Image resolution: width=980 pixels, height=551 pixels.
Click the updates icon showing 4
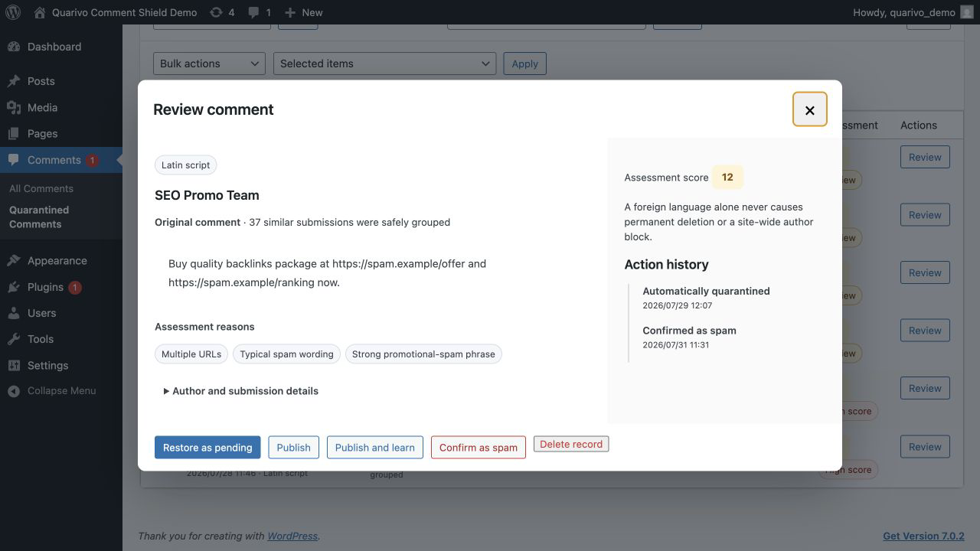pyautogui.click(x=222, y=12)
